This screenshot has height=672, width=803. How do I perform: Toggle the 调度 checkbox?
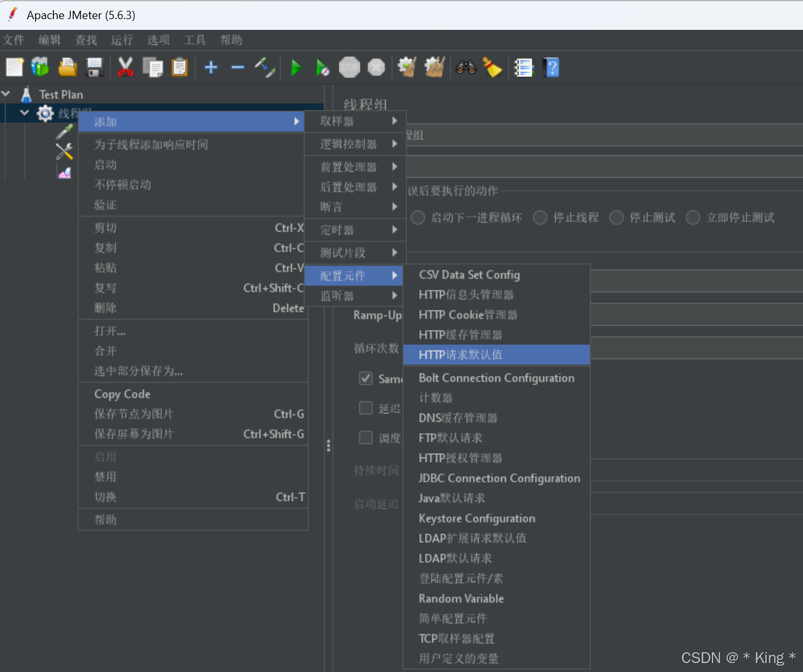pos(366,438)
